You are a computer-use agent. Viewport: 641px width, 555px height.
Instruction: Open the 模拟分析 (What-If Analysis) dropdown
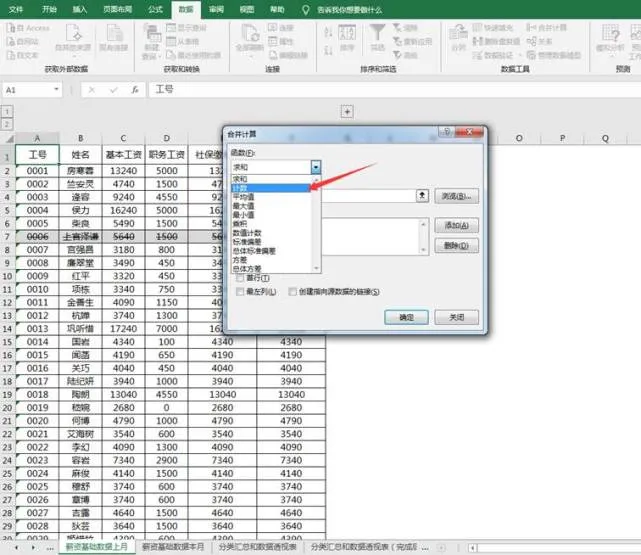(611, 40)
